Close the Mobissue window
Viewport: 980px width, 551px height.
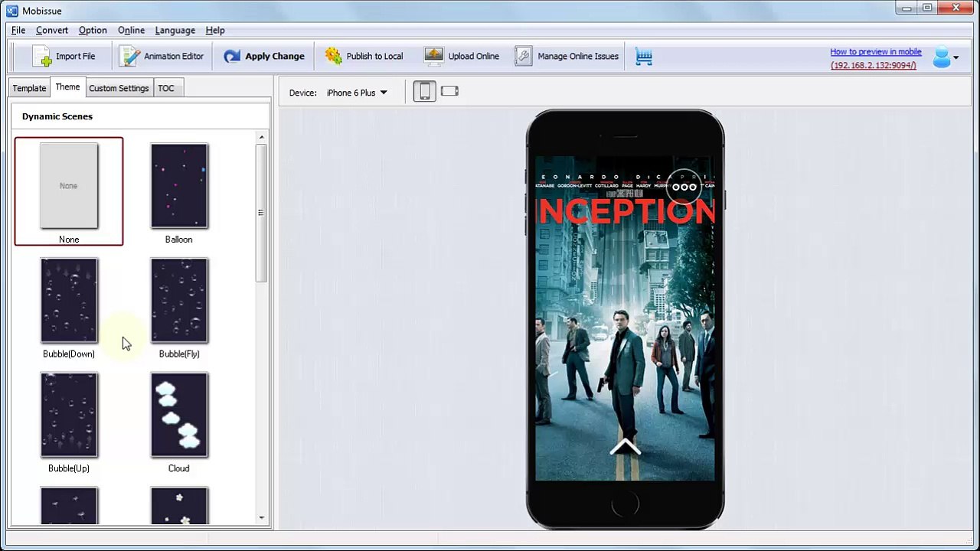point(957,8)
